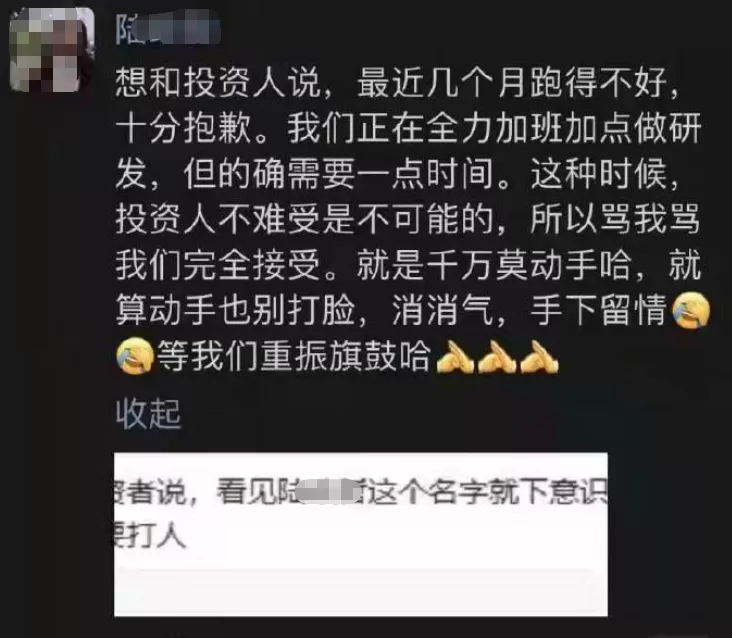732x638 pixels.
Task: Click the crying-laughing emoji before 等我们重振旗鼓哈
Action: (135, 356)
